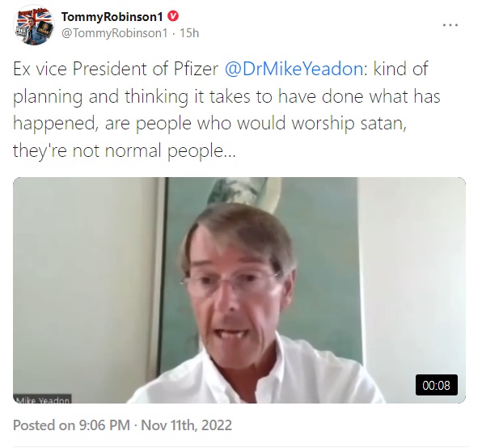Open the three-dot more options menu

(x=450, y=25)
